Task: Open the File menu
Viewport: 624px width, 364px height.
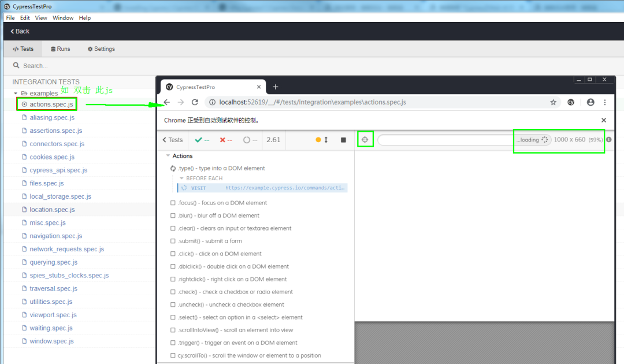Action: [10, 17]
